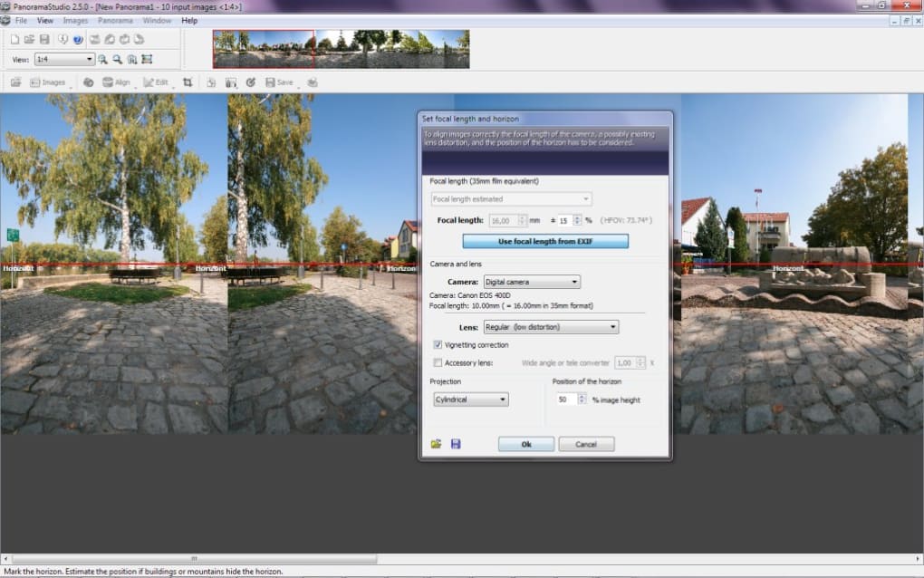This screenshot has height=578, width=924.
Task: Enable the Accessory lens checkbox
Action: pyautogui.click(x=438, y=363)
